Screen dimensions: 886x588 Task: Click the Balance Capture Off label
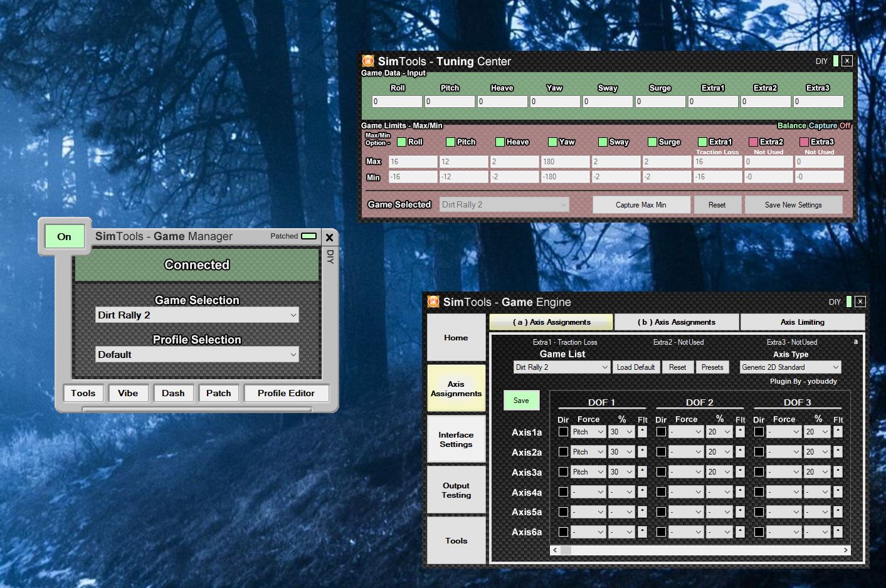[x=814, y=125]
